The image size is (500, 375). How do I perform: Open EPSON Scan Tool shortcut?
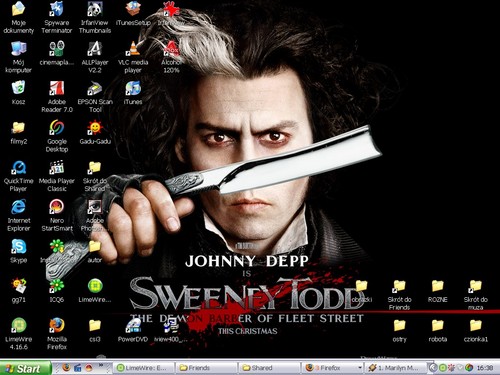(x=95, y=96)
